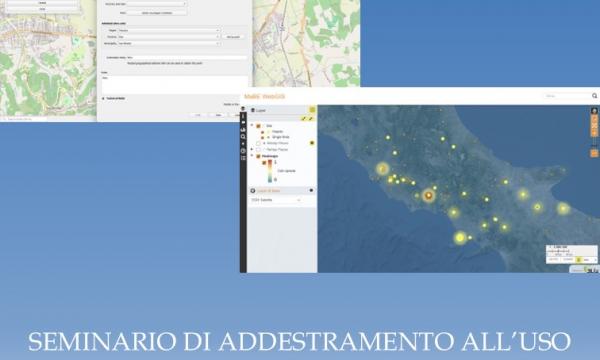Click the map zoom slider track
The width and height of the screenshot is (600, 360).
[594, 142]
